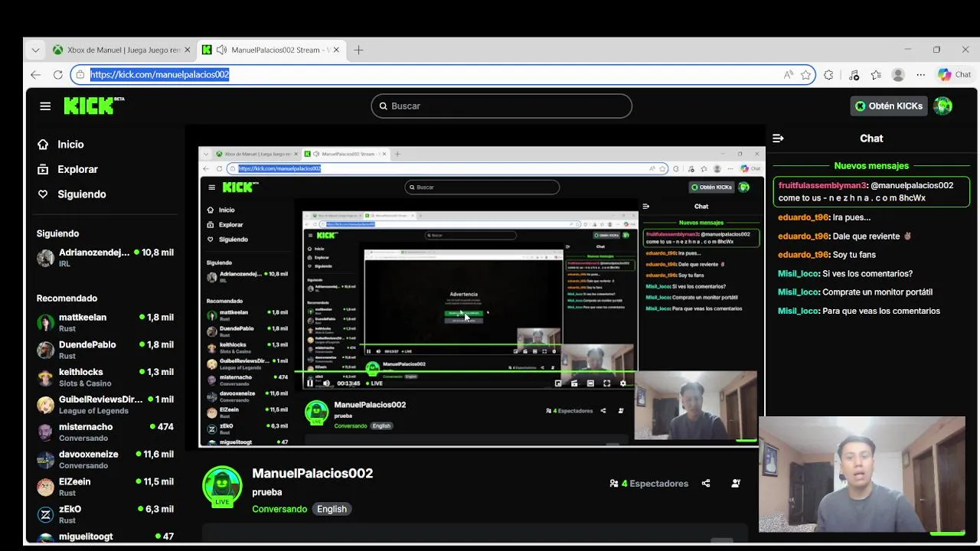Click the 'Chat' panel title
The width and height of the screenshot is (980, 551).
[871, 139]
